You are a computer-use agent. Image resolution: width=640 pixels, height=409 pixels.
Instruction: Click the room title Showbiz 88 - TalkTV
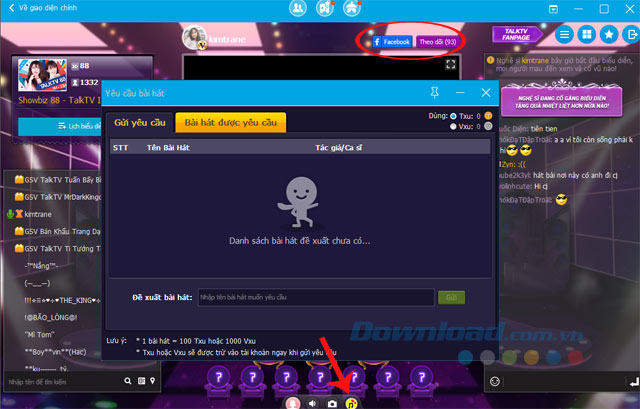[x=59, y=100]
